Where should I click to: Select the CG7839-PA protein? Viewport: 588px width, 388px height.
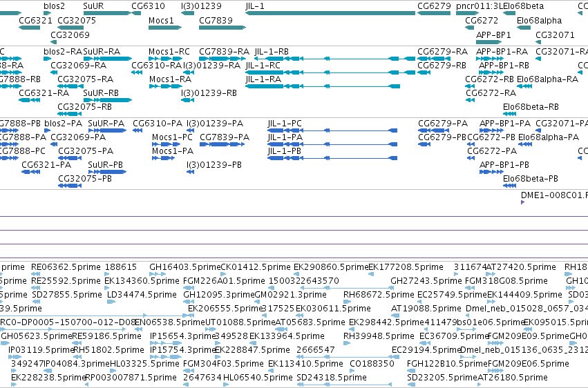coord(222,144)
